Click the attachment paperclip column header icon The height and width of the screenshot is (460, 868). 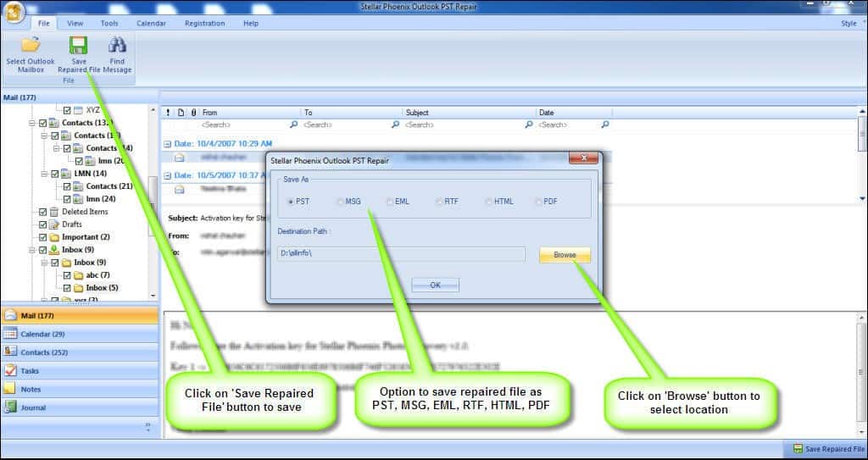(193, 113)
